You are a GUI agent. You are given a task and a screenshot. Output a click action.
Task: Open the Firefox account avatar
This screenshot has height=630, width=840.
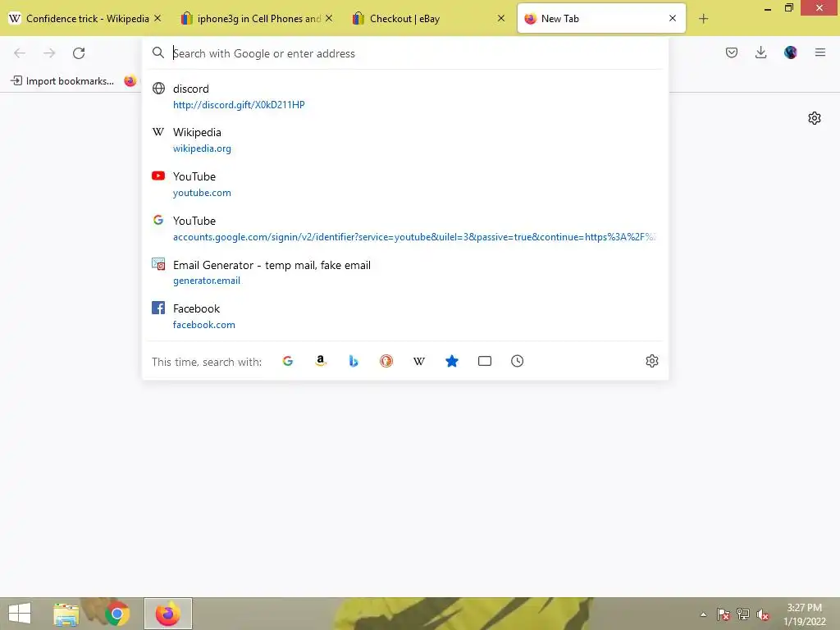[790, 52]
